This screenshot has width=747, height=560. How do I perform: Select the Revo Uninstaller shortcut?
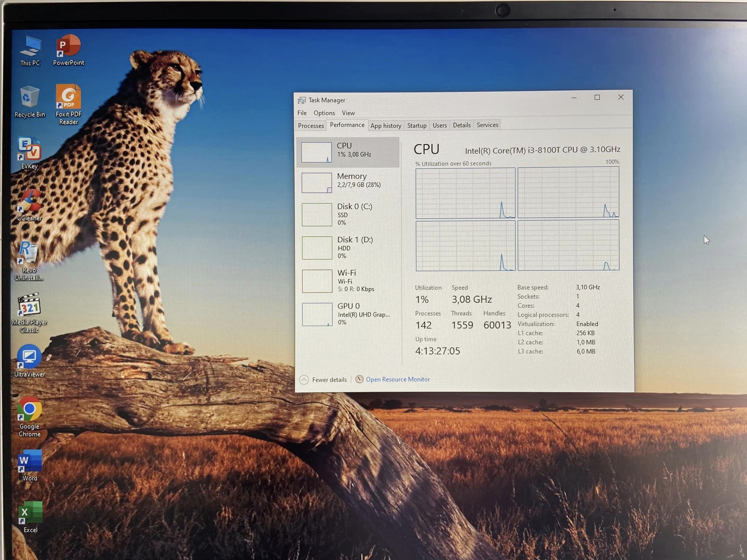[x=29, y=261]
